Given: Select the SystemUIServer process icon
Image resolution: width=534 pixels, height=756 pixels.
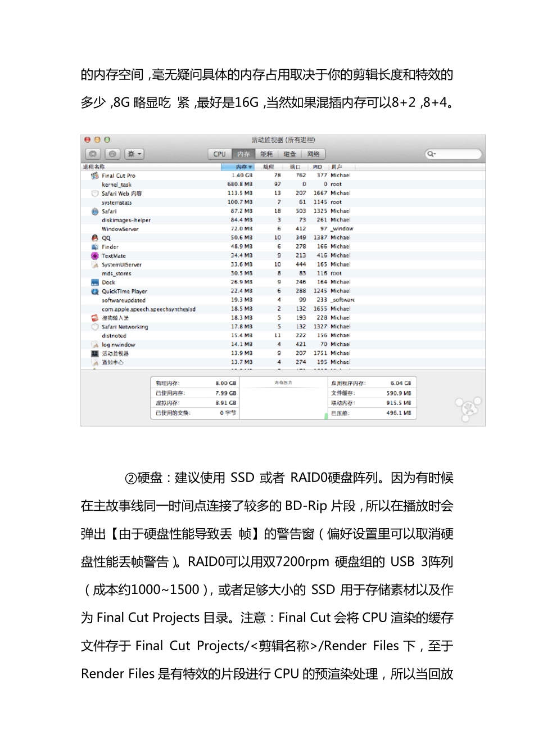Looking at the screenshot, I should [x=95, y=264].
